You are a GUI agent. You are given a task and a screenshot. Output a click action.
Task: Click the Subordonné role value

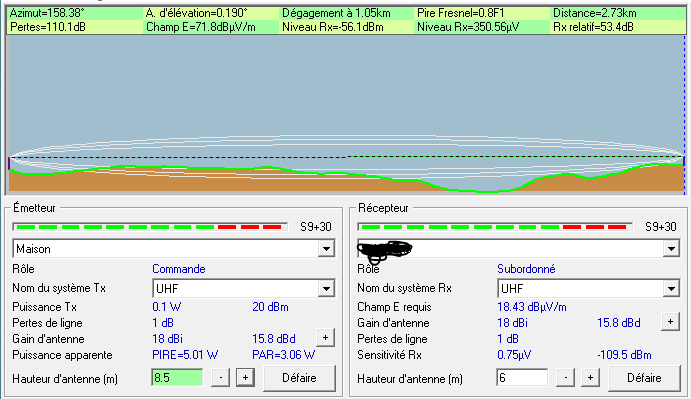526,269
